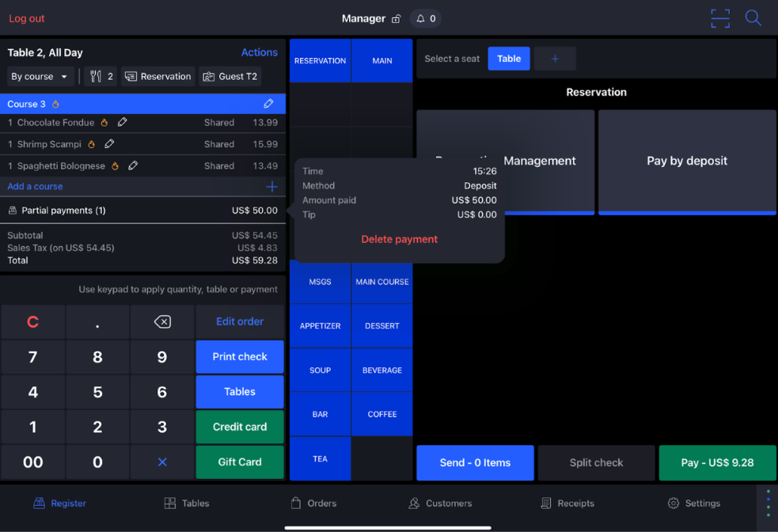Click the pencil icon on Course 3

268,104
